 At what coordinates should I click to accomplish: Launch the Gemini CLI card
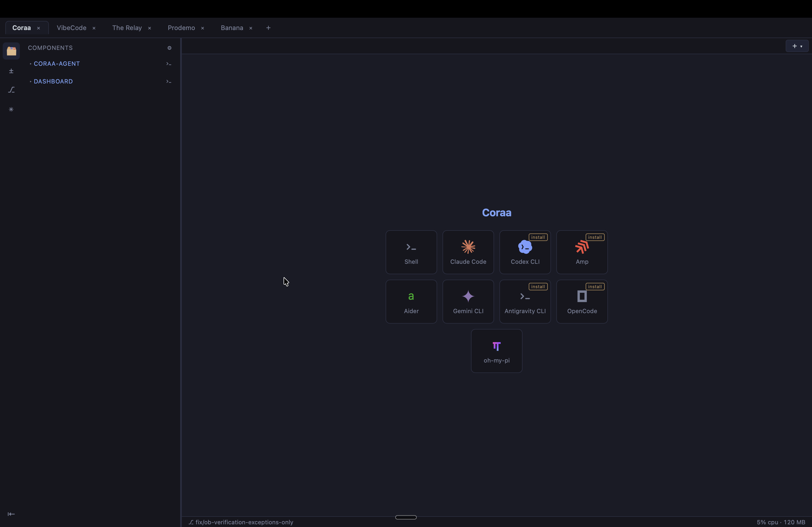pos(468,302)
